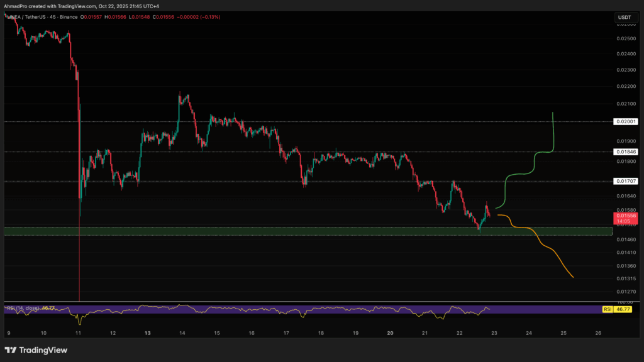
Task: Click date 11 on the time axis
Action: click(x=78, y=333)
